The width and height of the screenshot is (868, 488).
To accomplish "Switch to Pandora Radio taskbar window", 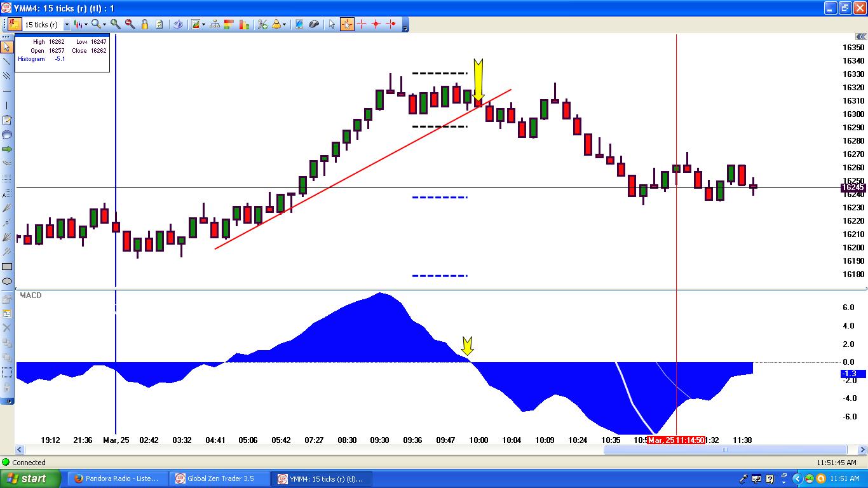I will pos(118,478).
